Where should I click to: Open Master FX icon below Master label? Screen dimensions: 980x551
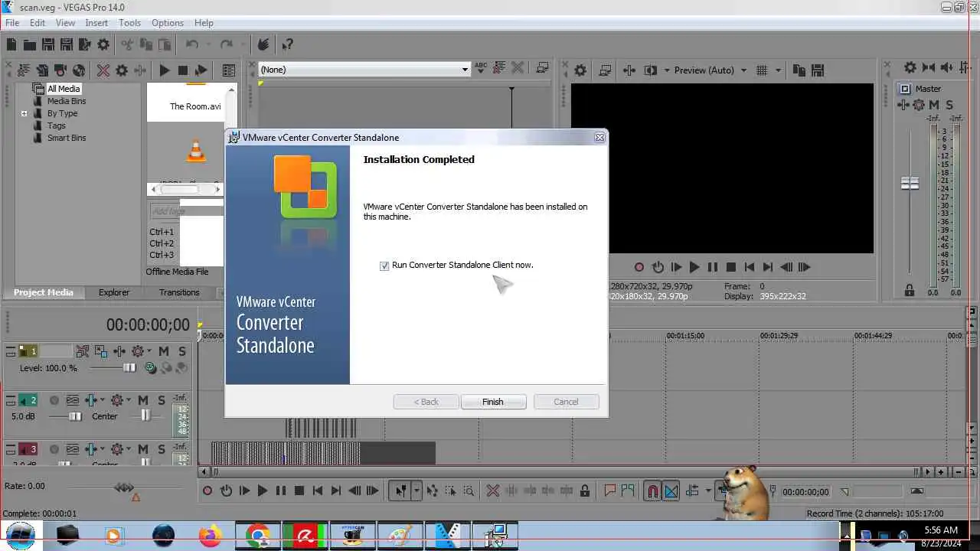pos(905,105)
